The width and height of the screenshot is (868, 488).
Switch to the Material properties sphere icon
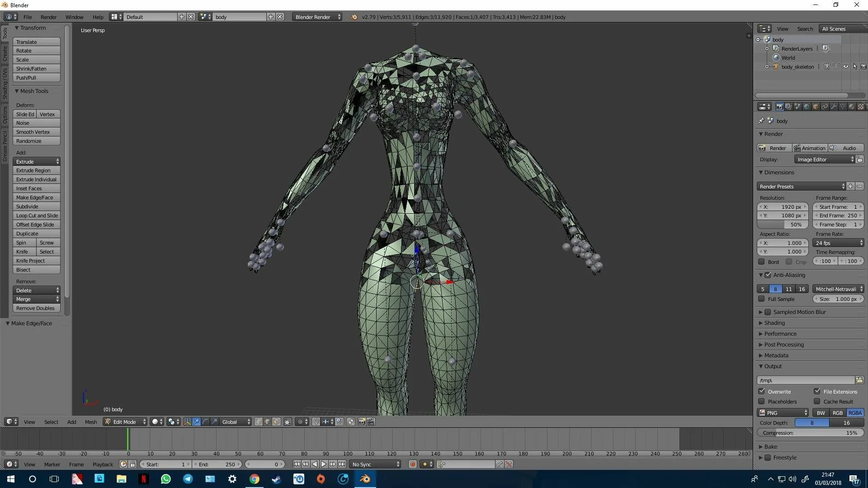tap(852, 107)
